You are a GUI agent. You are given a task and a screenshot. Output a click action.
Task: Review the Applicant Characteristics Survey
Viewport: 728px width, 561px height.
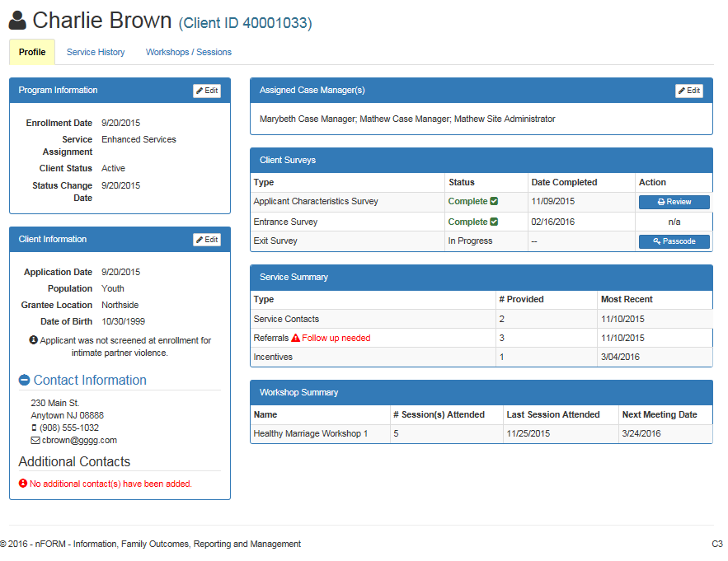(674, 202)
